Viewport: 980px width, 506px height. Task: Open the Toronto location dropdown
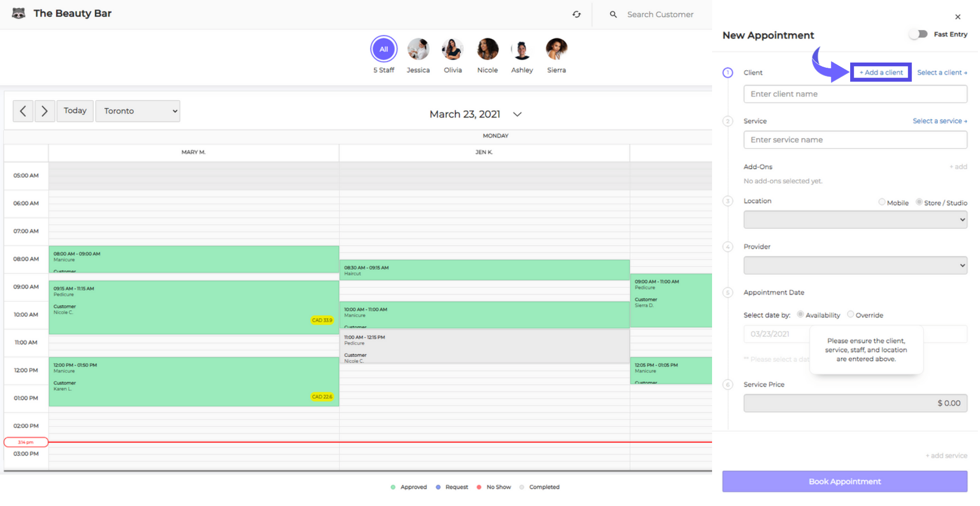click(138, 111)
